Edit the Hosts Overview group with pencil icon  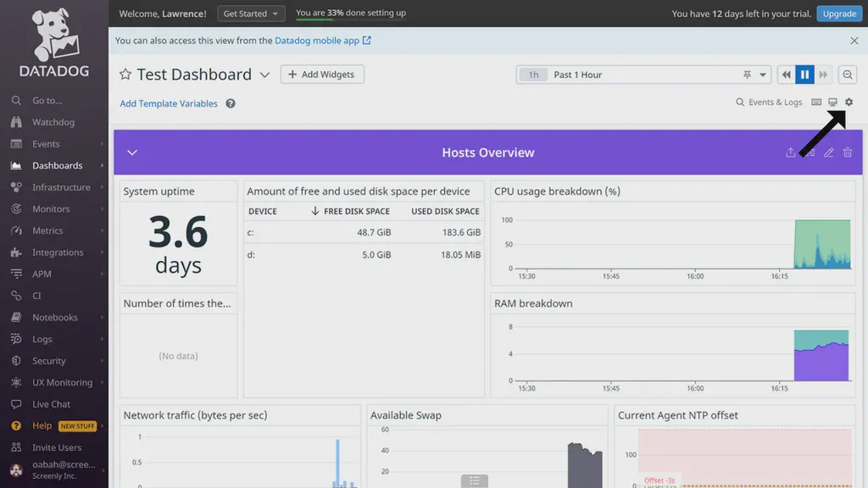[828, 152]
